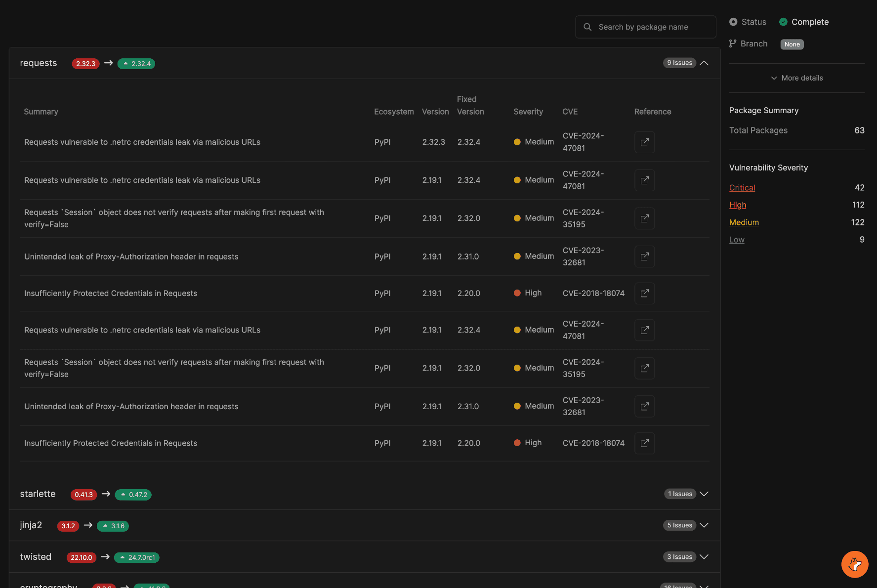
Task: Open reference link for CVE-2024-47081 version 2.32.3
Action: point(644,142)
